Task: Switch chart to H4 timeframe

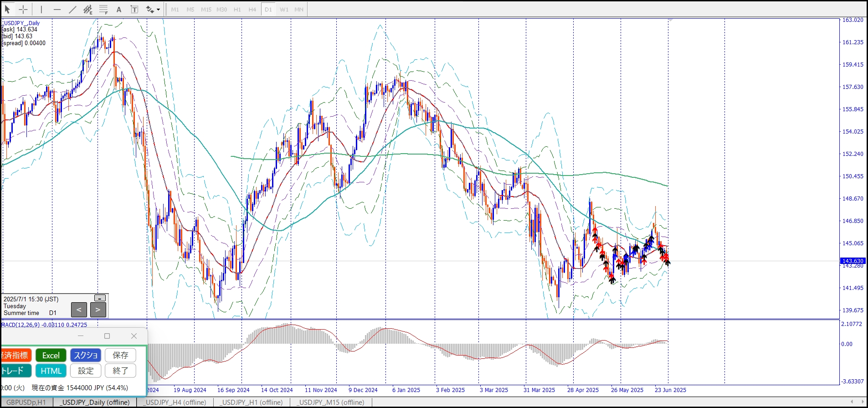Action: (x=252, y=9)
